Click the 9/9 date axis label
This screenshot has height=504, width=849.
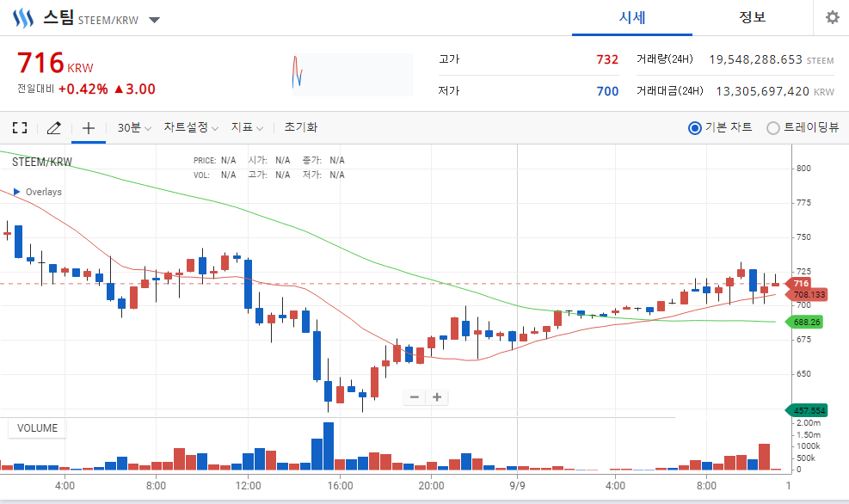point(517,486)
